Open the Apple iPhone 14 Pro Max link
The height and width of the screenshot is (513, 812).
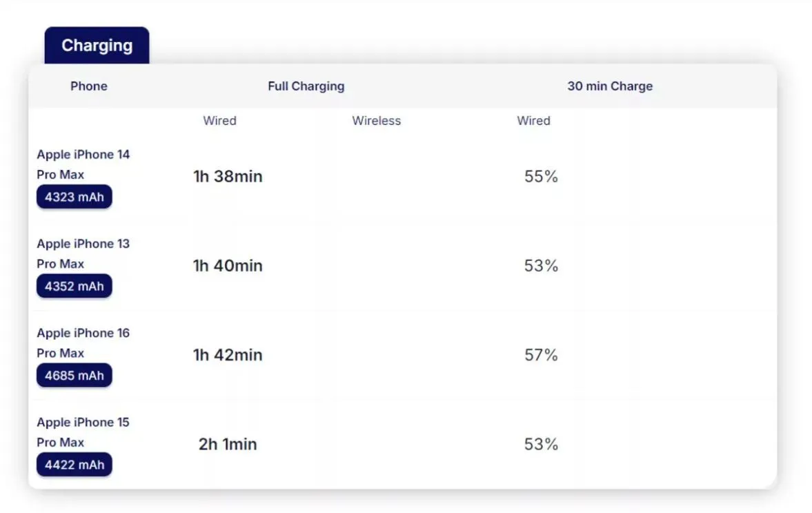83,164
